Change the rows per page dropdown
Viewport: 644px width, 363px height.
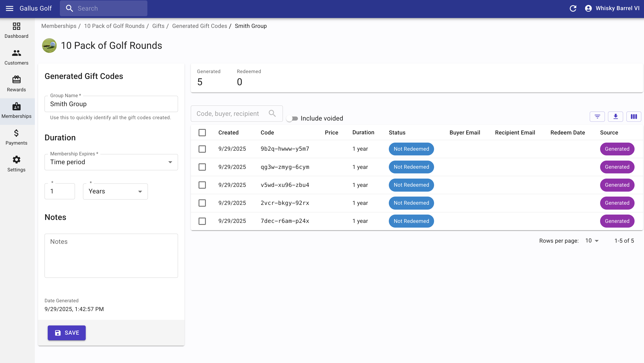click(x=592, y=241)
